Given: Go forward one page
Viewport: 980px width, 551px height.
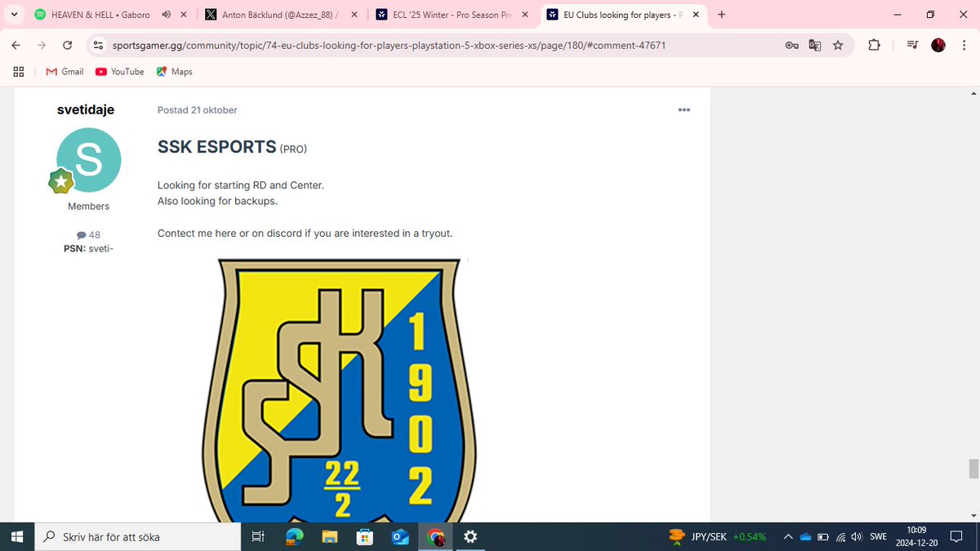Looking at the screenshot, I should [42, 46].
